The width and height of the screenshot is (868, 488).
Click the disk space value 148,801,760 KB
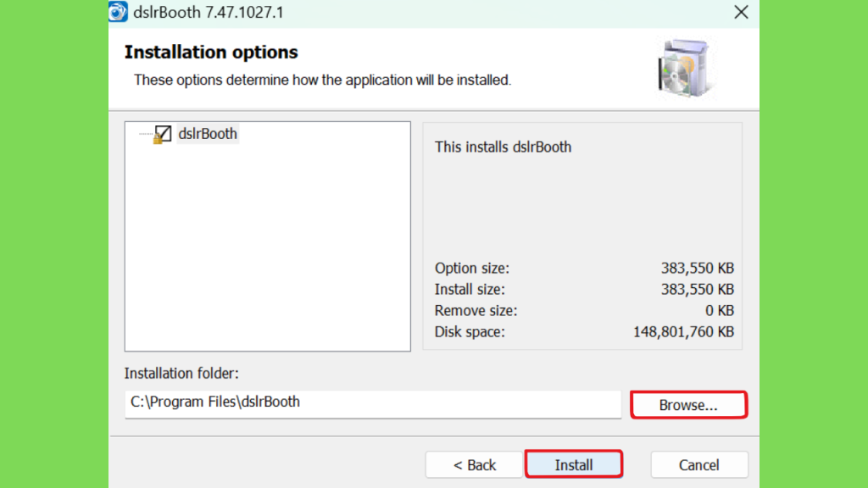(x=684, y=332)
